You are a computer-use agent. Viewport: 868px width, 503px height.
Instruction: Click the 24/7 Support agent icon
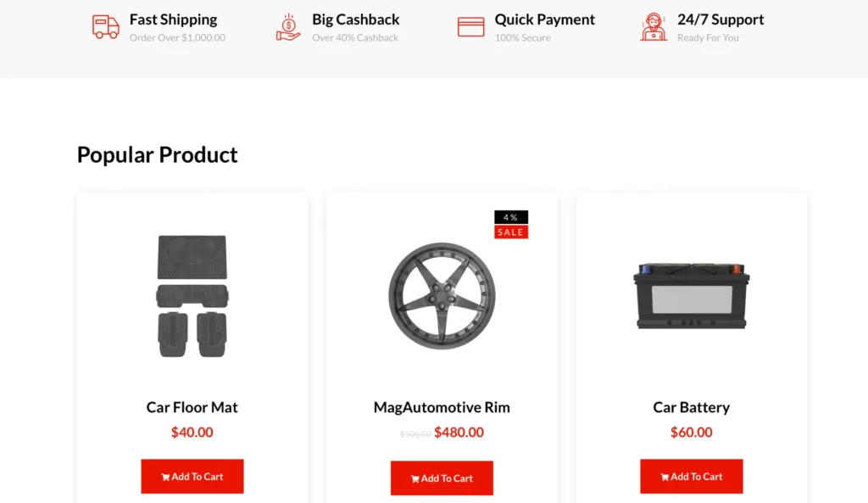654,26
